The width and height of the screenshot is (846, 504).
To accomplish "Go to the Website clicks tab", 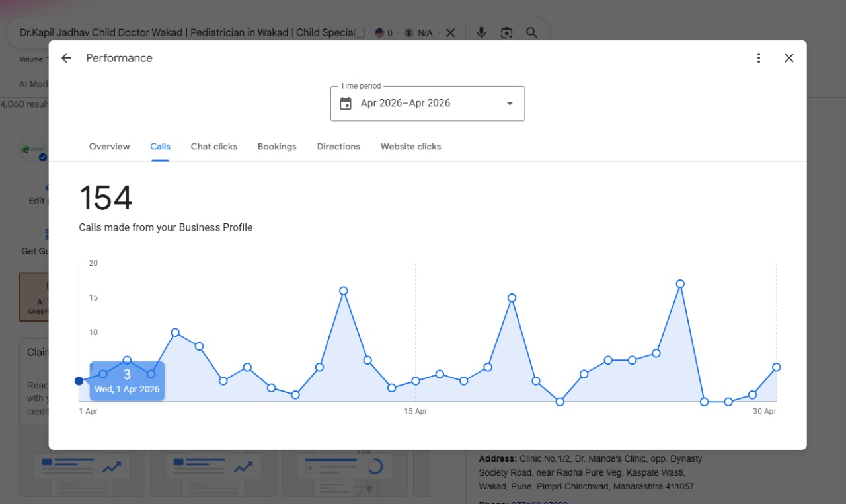I will point(410,147).
